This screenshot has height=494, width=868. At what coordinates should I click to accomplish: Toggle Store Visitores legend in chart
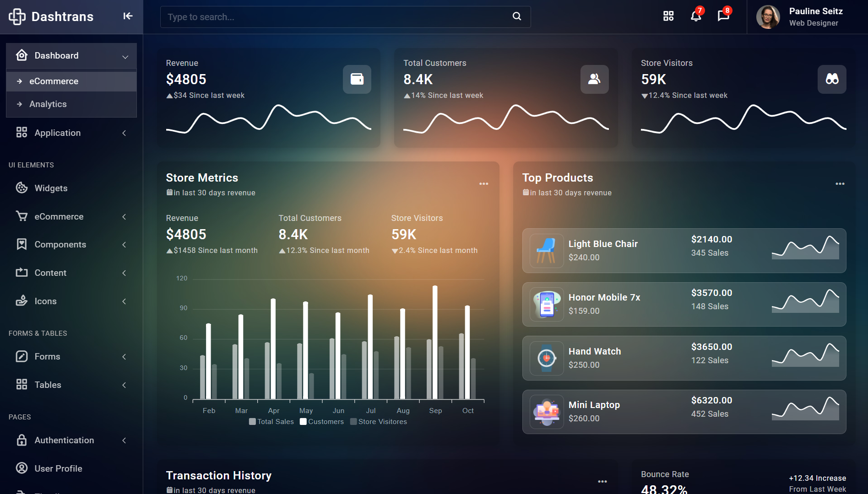pos(378,422)
